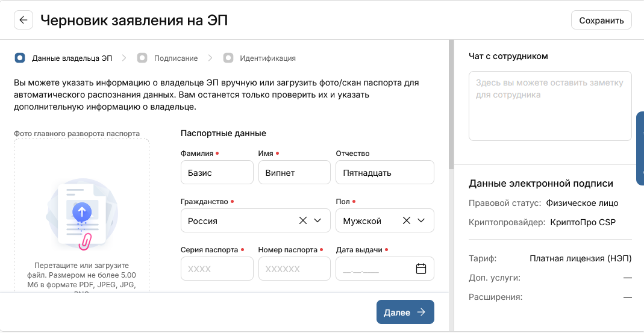The width and height of the screenshot is (644, 333).
Task: Open the blue side tab on right edge
Action: 640,148
